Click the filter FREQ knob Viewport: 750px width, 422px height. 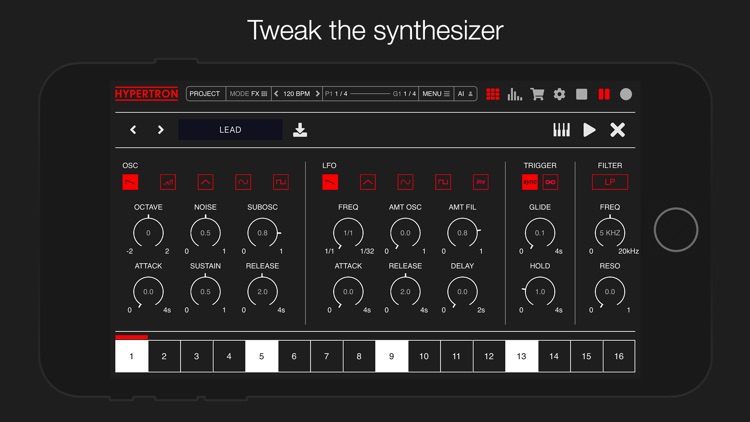point(610,233)
